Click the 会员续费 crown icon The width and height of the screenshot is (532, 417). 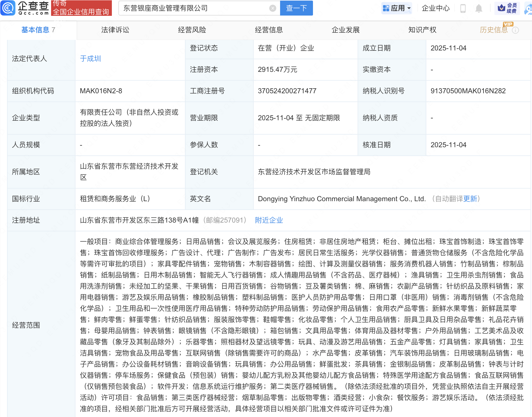(502, 8)
